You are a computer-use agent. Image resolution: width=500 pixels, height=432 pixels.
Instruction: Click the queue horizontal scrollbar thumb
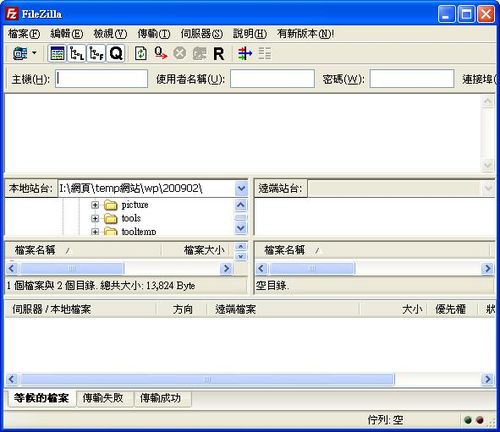(207, 379)
